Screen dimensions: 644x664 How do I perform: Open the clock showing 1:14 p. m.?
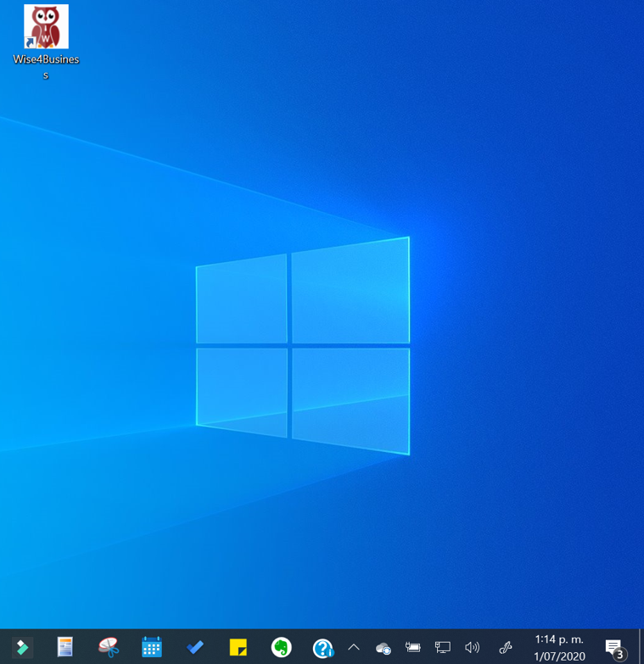point(559,648)
